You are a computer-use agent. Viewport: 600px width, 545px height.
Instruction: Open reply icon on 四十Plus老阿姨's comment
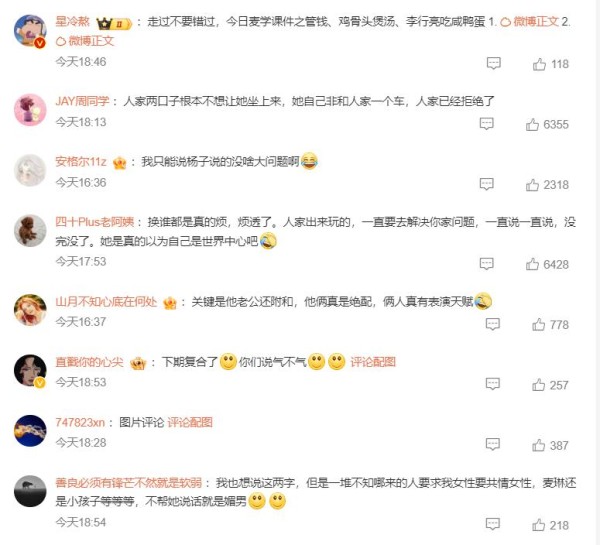pyautogui.click(x=486, y=264)
